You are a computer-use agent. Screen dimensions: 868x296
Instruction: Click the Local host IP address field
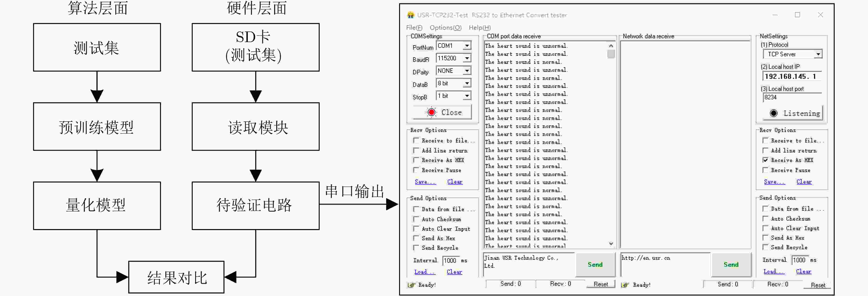(792, 76)
